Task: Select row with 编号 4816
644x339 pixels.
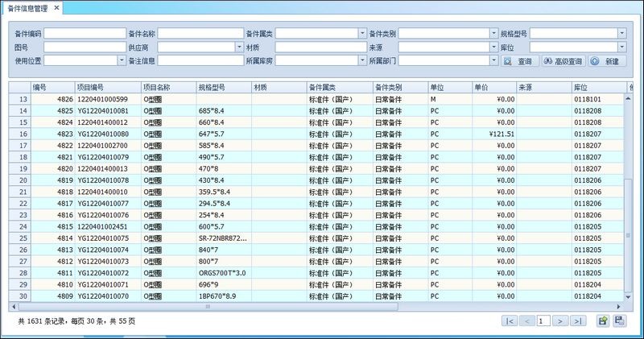Action: point(316,215)
